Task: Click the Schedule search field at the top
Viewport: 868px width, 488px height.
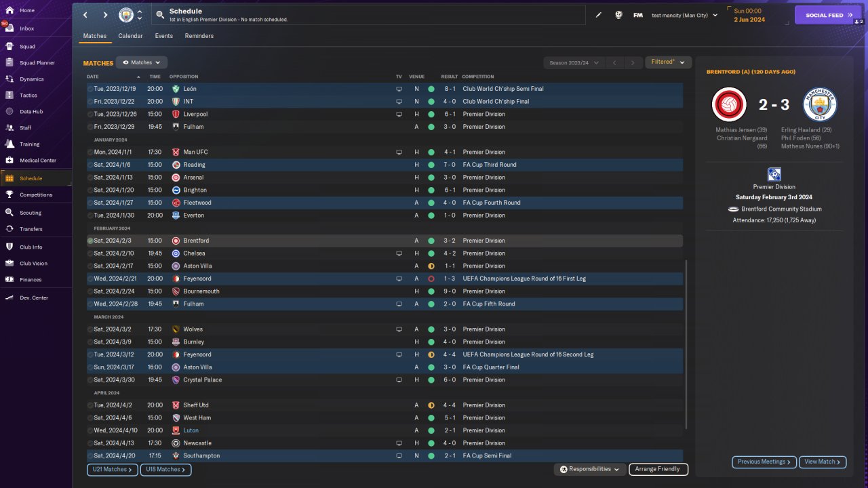Action: pyautogui.click(x=367, y=15)
